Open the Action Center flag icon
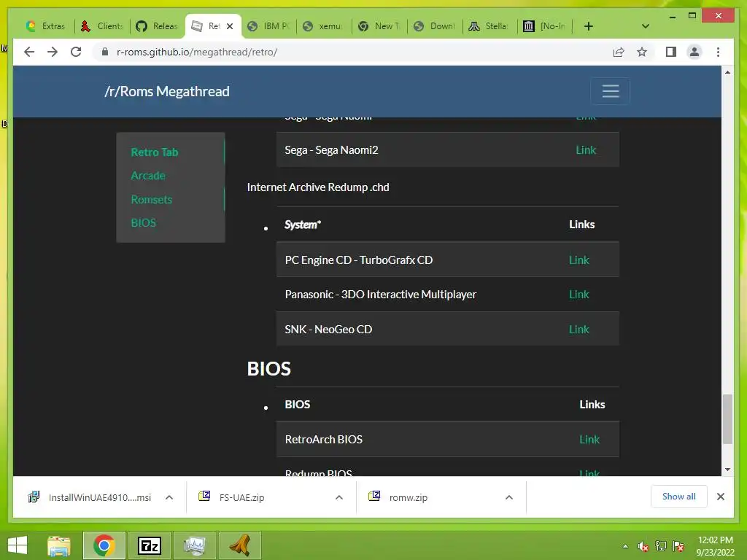The width and height of the screenshot is (747, 560). tap(678, 546)
